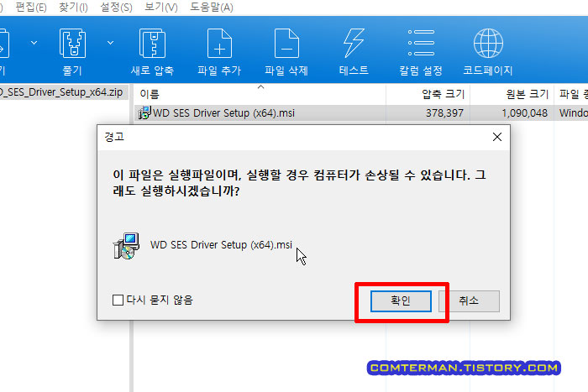Click the msi installer icon in the dialog

[126, 246]
